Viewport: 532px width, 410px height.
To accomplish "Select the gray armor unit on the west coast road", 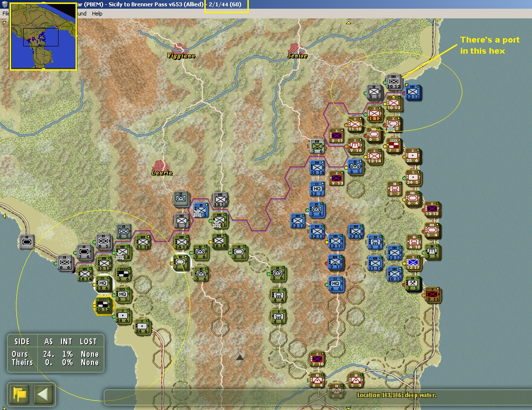I will pos(27,242).
